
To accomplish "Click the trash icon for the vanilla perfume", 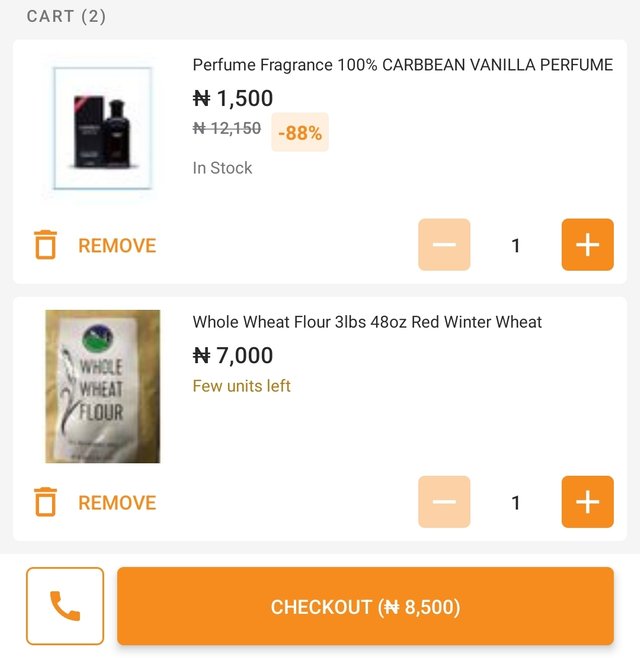I will 45,245.
